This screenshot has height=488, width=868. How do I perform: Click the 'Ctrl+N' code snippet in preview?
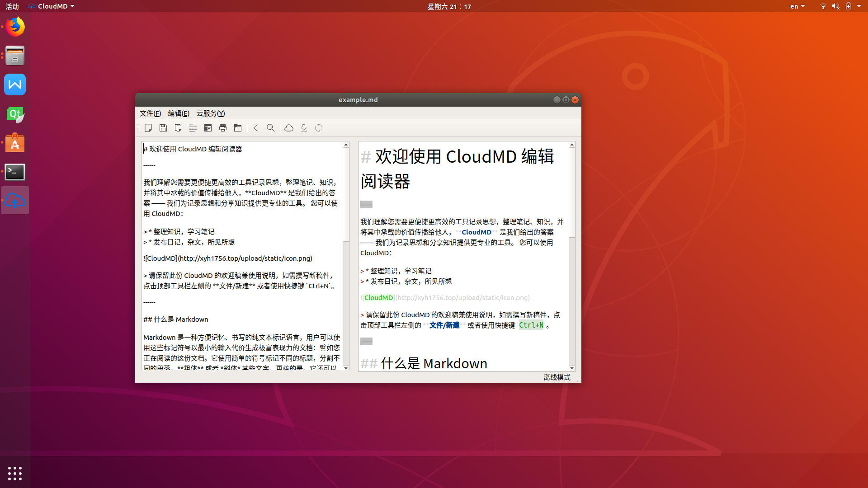[x=531, y=325]
